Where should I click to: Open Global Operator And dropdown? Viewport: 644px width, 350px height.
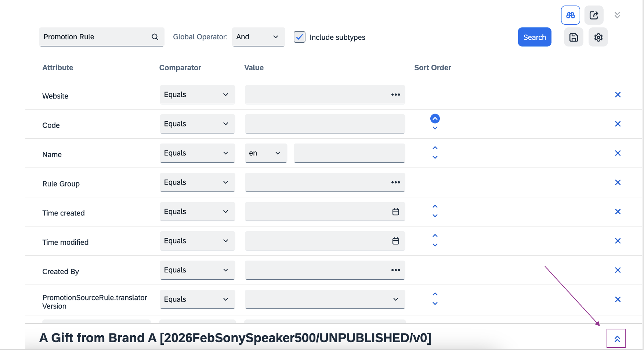[258, 37]
